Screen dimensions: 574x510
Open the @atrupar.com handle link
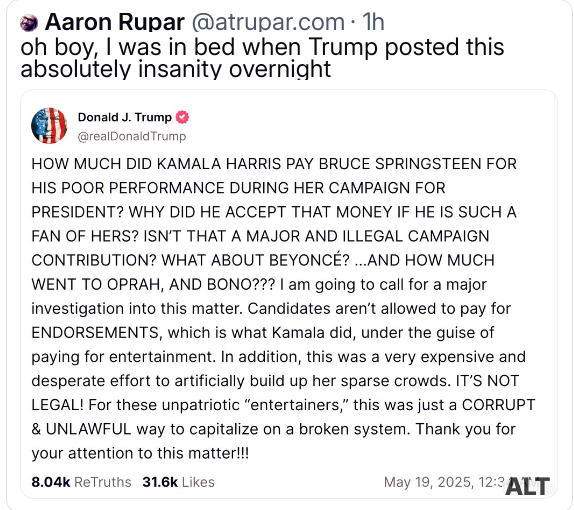[x=268, y=22]
